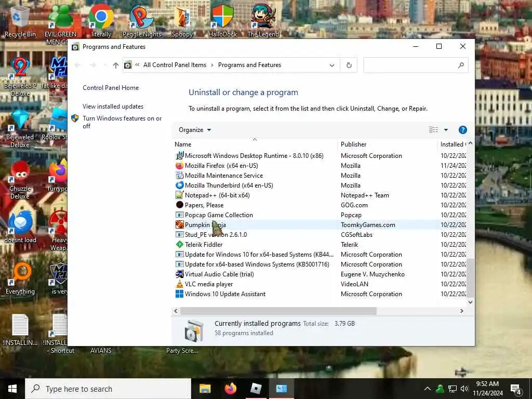The image size is (532, 399).
Task: Select the Chuzzle Deluxe desktop icon
Action: (x=20, y=180)
